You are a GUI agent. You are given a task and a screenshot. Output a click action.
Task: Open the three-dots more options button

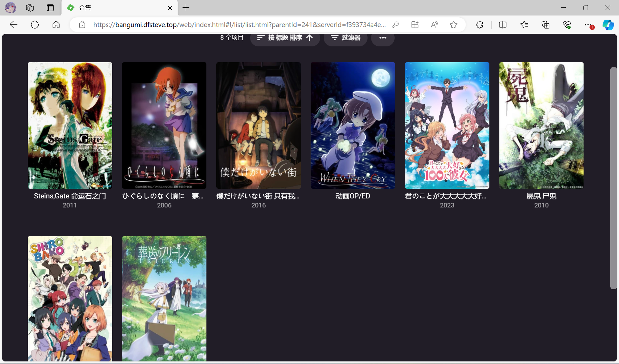[x=383, y=38]
